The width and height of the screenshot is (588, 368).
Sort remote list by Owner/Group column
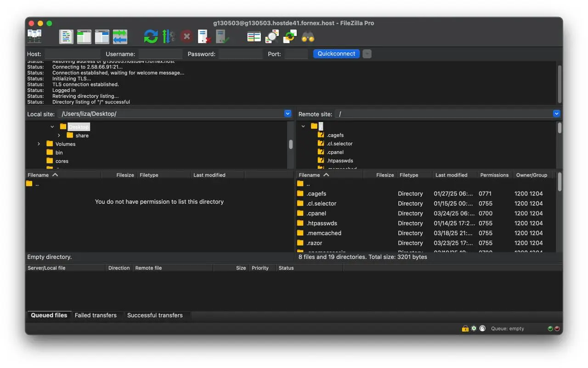click(531, 175)
